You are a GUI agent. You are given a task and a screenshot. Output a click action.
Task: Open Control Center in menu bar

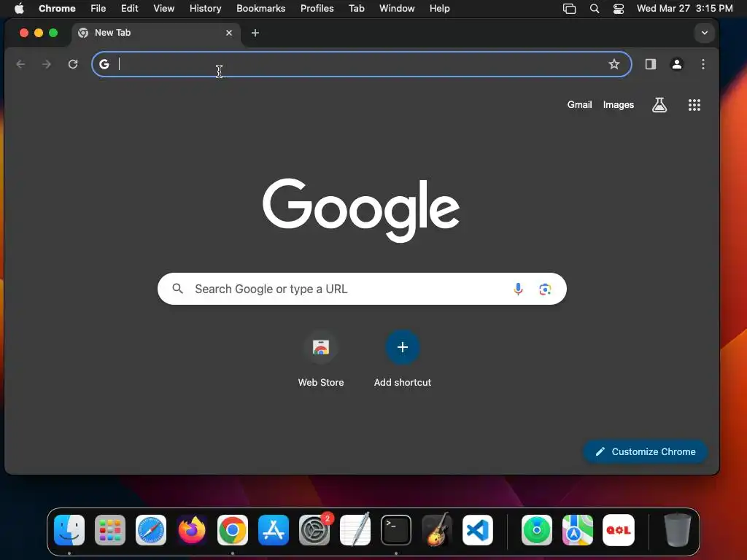click(619, 9)
